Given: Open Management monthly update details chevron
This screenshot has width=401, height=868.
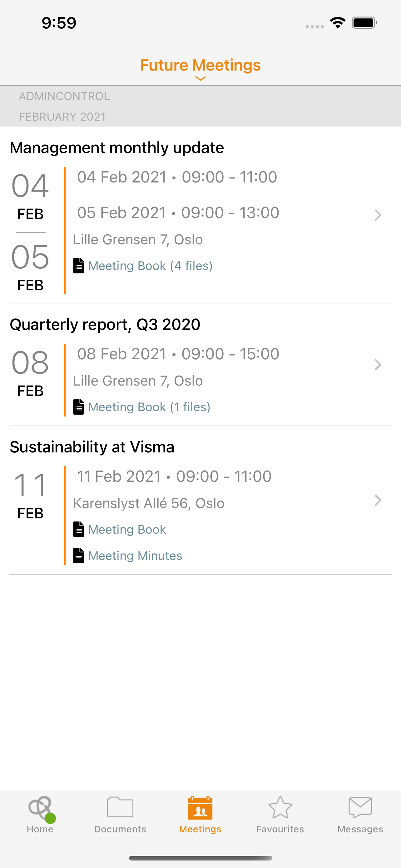Looking at the screenshot, I should pyautogui.click(x=378, y=215).
